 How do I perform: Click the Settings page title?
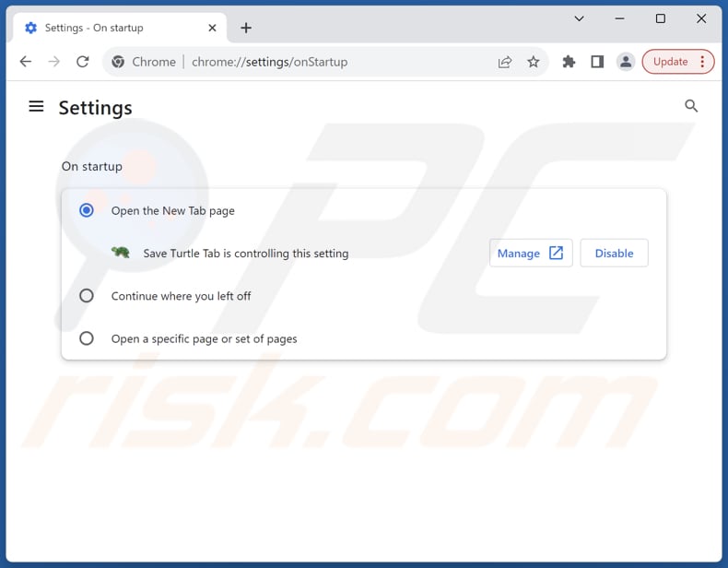[x=95, y=108]
